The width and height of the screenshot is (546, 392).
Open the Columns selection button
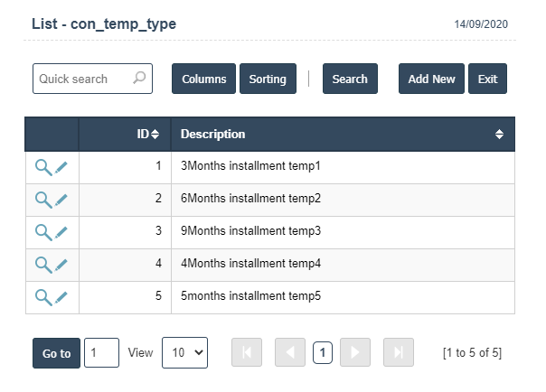point(203,79)
